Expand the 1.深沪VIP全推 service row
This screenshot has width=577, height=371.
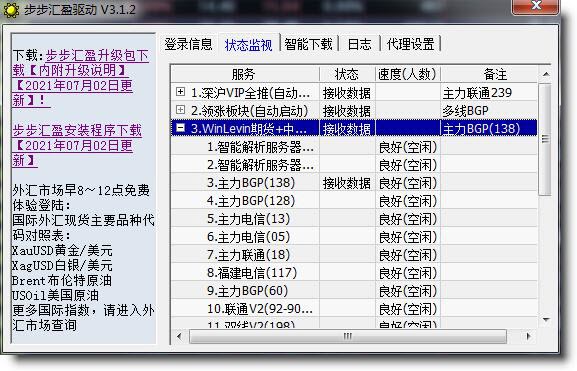180,92
